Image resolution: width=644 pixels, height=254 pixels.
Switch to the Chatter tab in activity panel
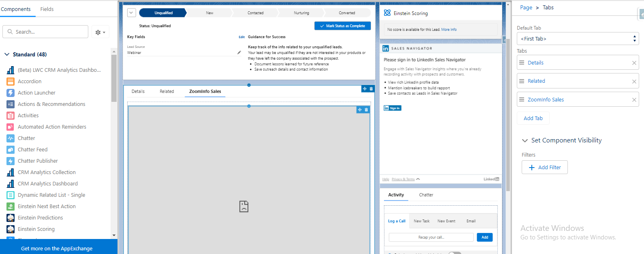coord(426,195)
